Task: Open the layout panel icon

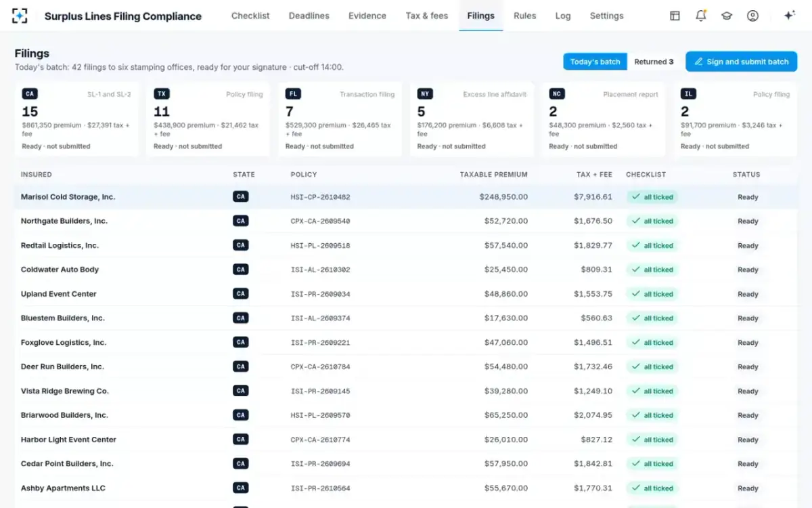Action: click(675, 16)
